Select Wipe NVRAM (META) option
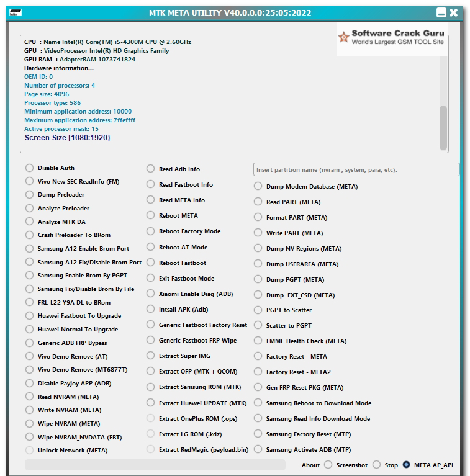Screen dimensions: 470x476 [x=29, y=423]
